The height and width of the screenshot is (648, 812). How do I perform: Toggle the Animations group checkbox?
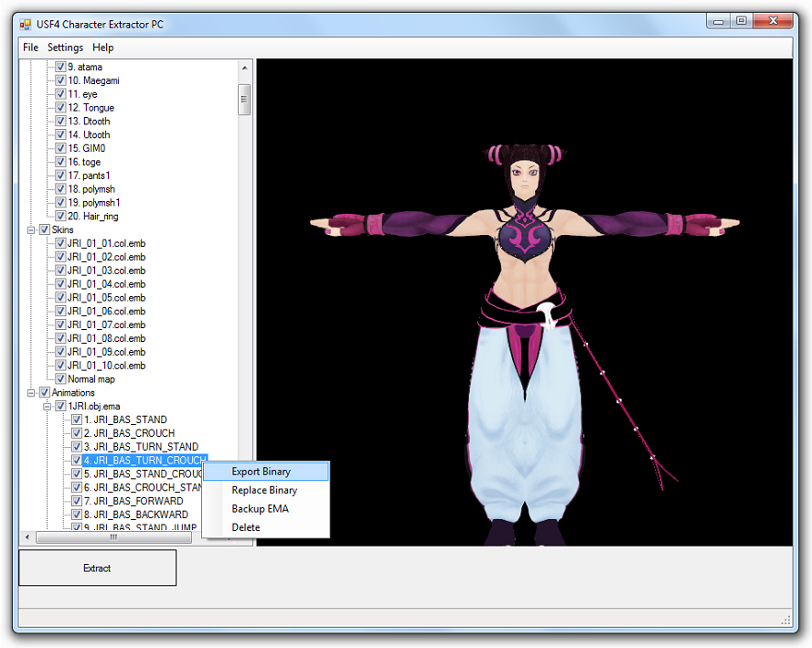tap(45, 392)
